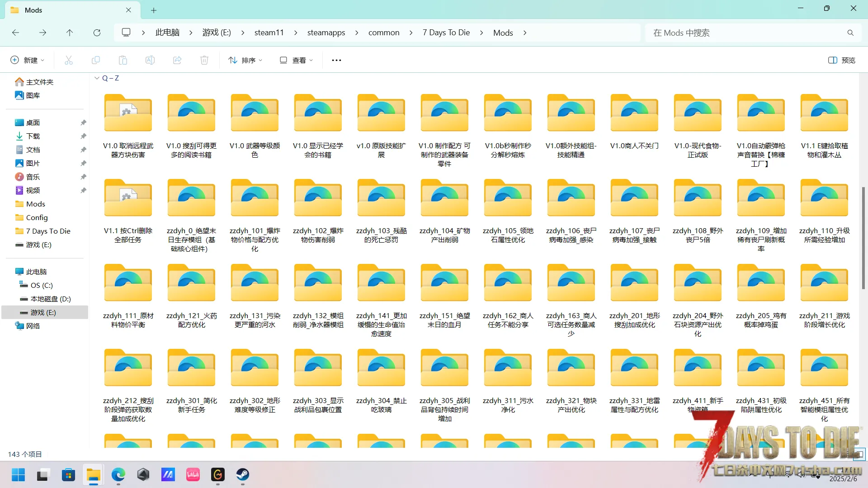Close the Mods tab
Image resolution: width=868 pixels, height=488 pixels.
(x=128, y=10)
